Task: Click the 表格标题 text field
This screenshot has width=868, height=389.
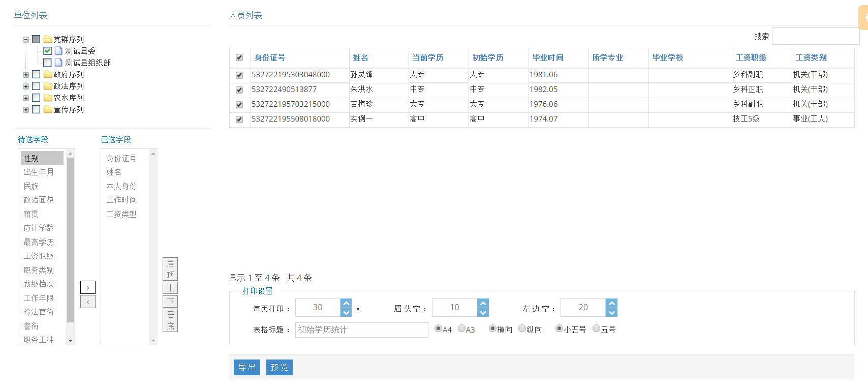Action: [x=361, y=330]
